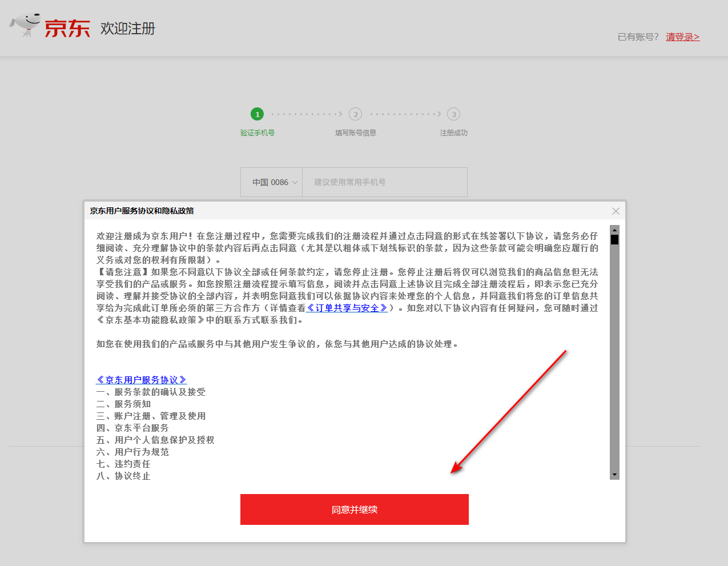Open the 《订单共享与安全》 link
This screenshot has height=566, width=728.
pos(347,308)
